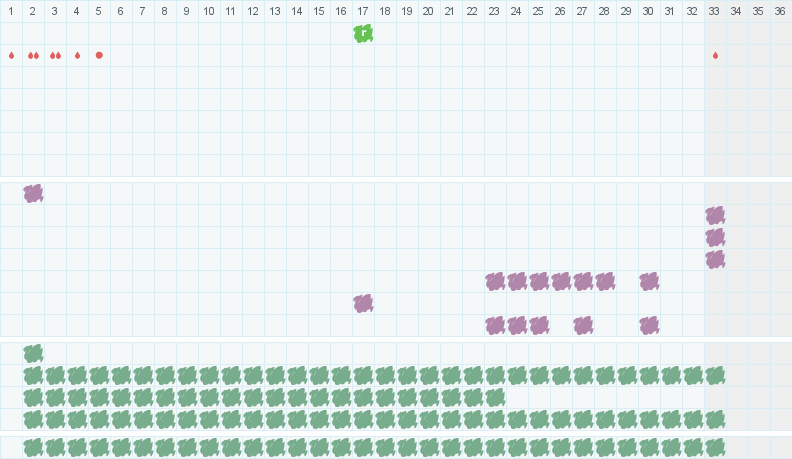Click the double red drops on day 2
Screen dimensions: 792x459
(33, 55)
